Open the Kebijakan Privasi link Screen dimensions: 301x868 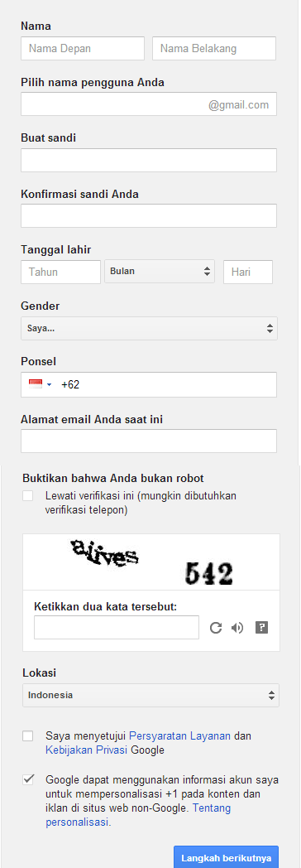(x=87, y=750)
